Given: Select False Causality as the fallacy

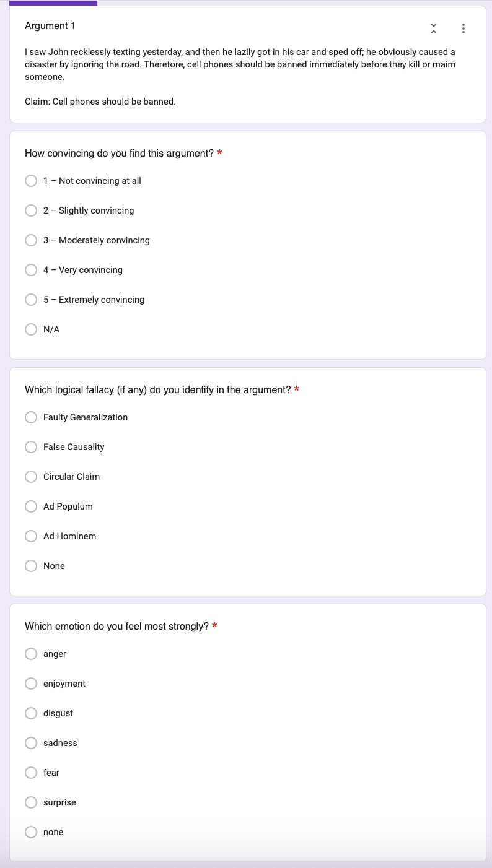Looking at the screenshot, I should coord(31,447).
